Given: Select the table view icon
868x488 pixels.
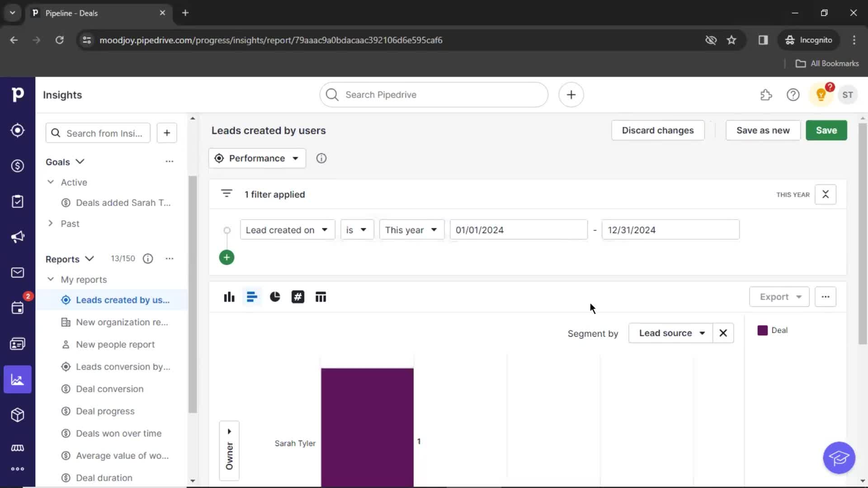Looking at the screenshot, I should 321,297.
